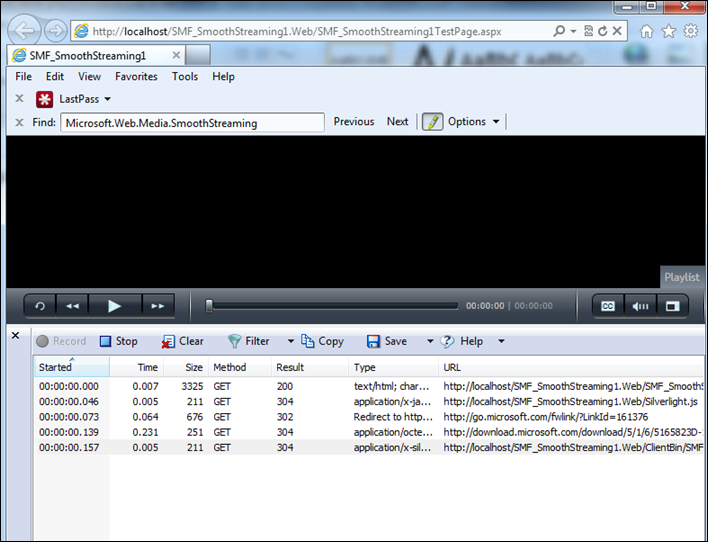Sort by the Started column header
Image resolution: width=708 pixels, height=542 pixels.
click(x=72, y=367)
